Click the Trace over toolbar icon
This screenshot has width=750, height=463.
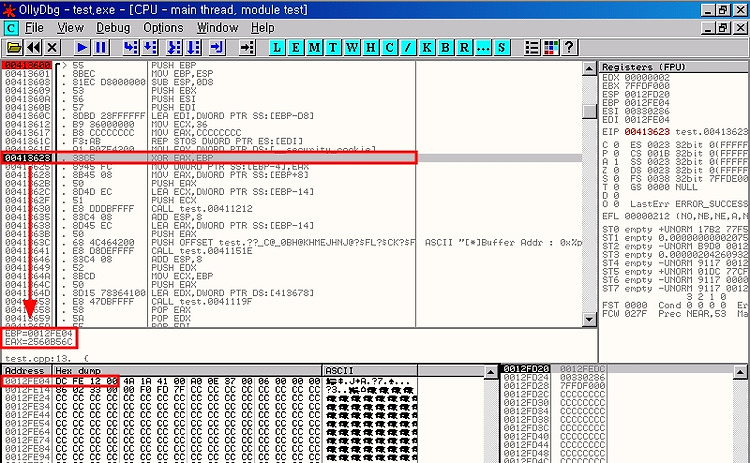(193, 47)
